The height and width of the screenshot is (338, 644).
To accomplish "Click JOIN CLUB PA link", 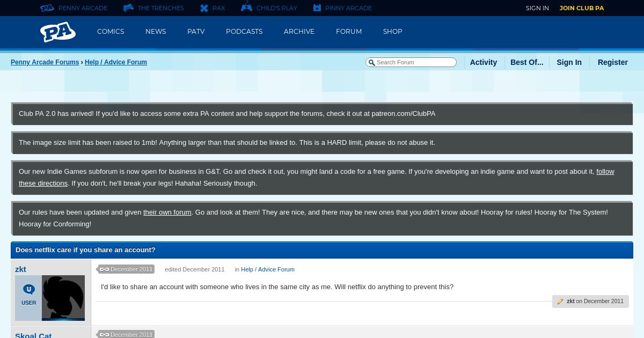I will point(582,8).
